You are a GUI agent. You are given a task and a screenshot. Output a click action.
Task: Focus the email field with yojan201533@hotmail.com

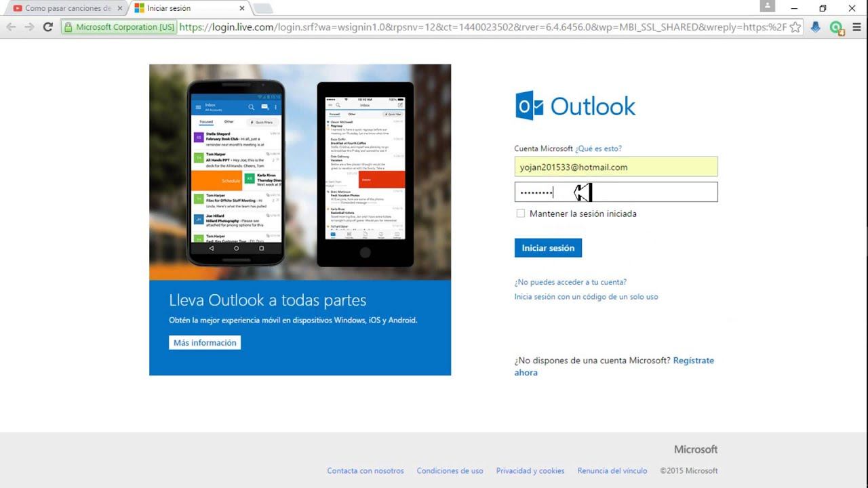[x=616, y=167]
